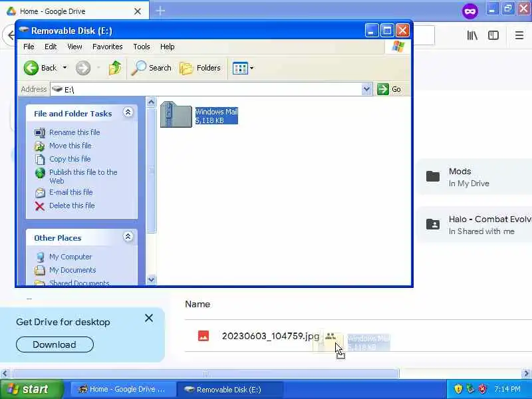Click the Forward arrow in Explorer toolbar
The width and height of the screenshot is (532, 399).
83,68
